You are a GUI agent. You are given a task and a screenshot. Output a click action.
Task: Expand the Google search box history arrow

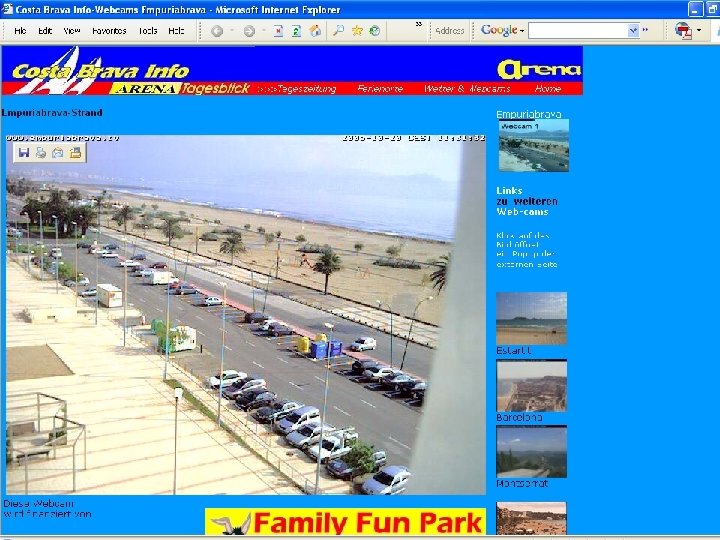633,31
